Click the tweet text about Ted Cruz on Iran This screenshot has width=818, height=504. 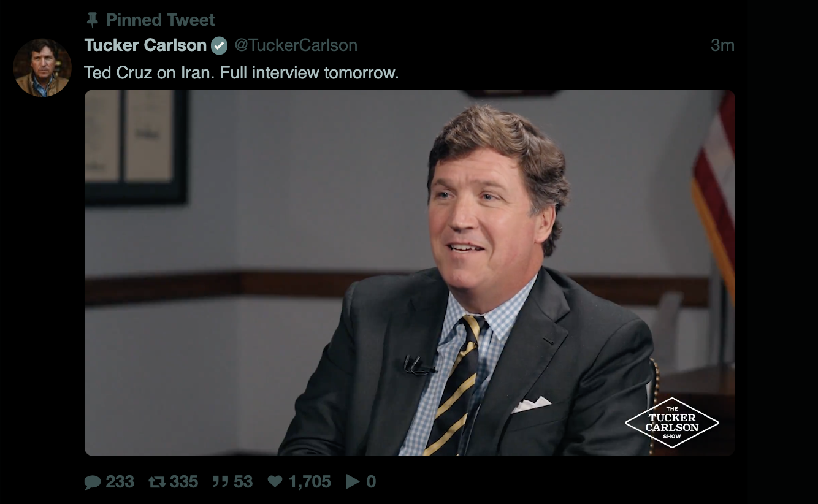(x=242, y=73)
